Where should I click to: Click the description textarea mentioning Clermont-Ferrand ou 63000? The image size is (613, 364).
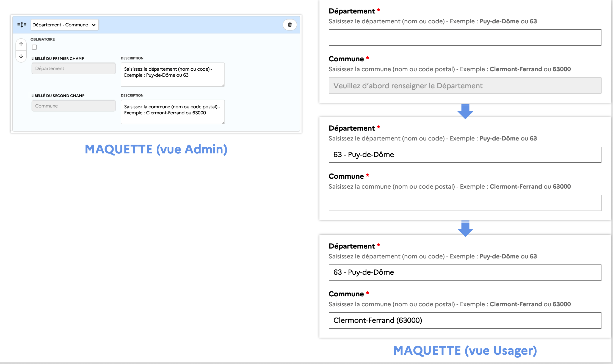[x=172, y=112]
